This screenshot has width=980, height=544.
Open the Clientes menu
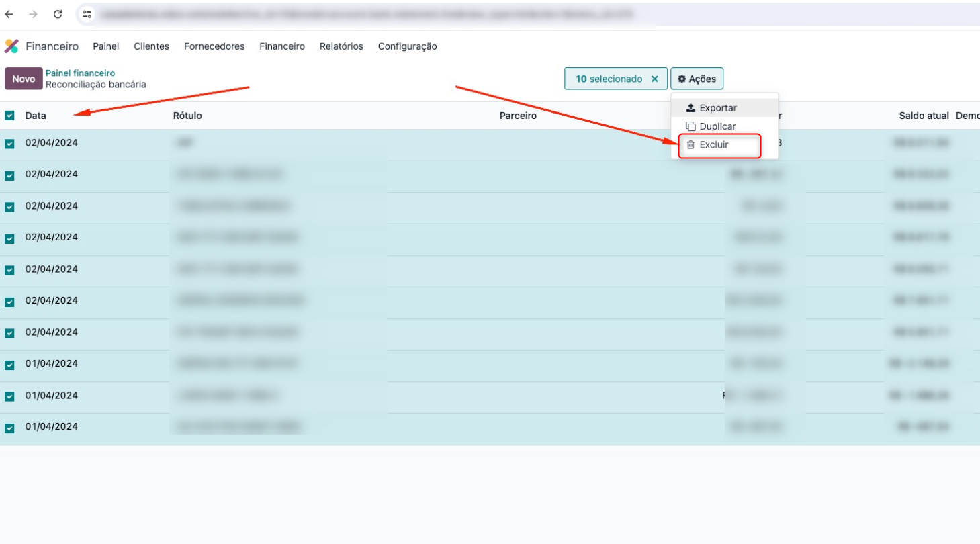(x=152, y=46)
